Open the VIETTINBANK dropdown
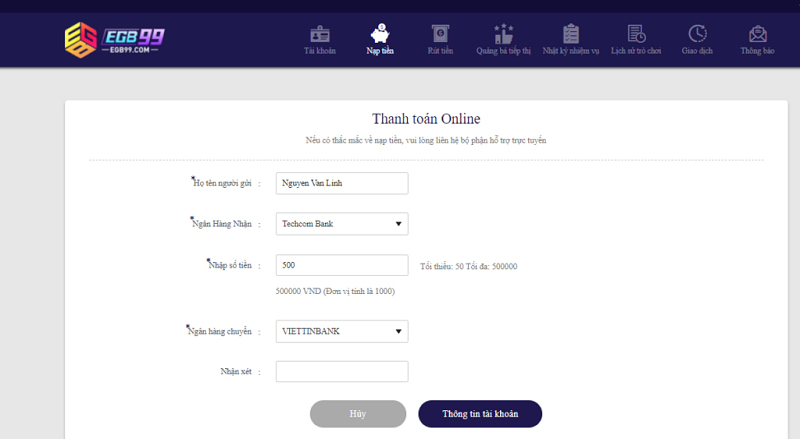800x439 pixels. tap(342, 331)
